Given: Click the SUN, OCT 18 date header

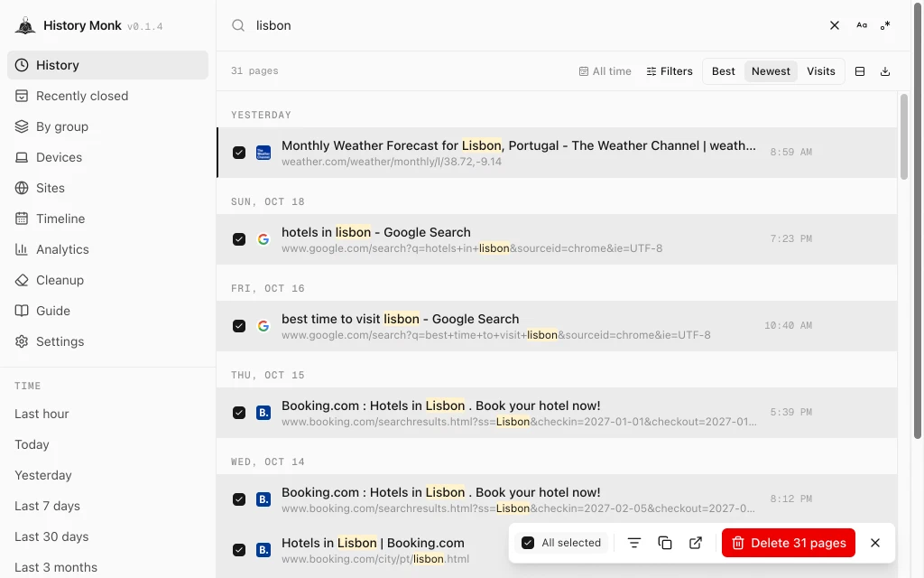Looking at the screenshot, I should 267,201.
